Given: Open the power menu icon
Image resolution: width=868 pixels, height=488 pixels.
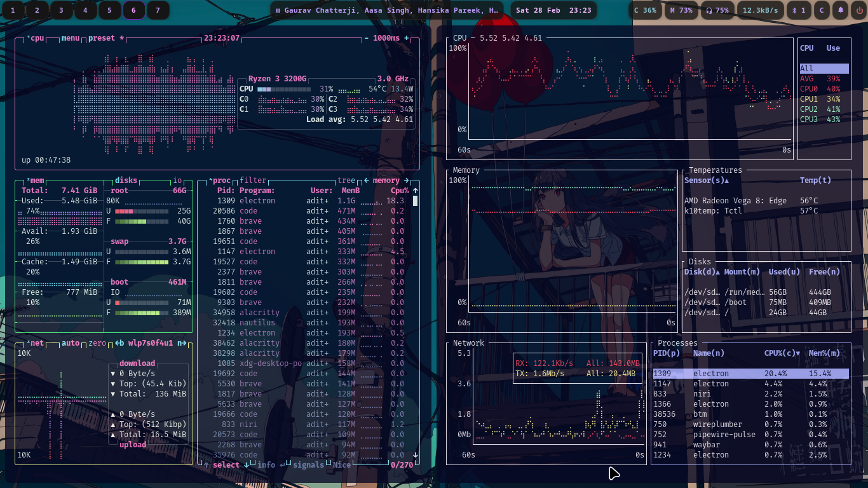Looking at the screenshot, I should [859, 10].
